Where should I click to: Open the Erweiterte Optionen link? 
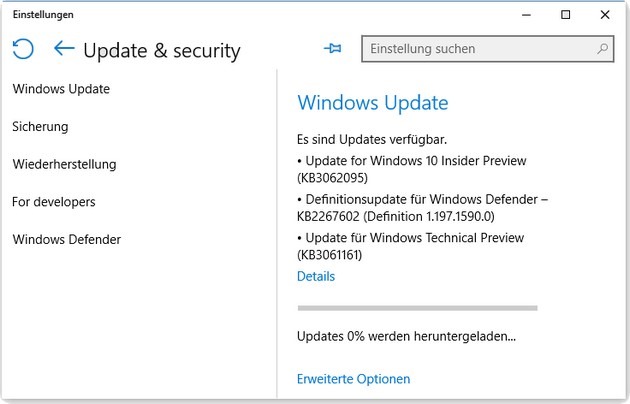pos(354,379)
